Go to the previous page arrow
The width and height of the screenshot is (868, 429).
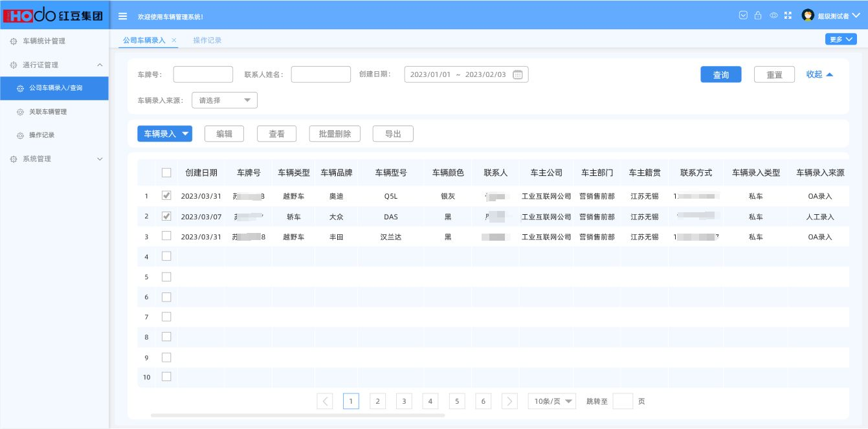click(325, 401)
